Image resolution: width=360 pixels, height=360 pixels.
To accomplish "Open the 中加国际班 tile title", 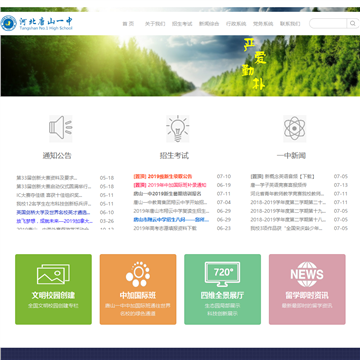I will pos(138,295).
